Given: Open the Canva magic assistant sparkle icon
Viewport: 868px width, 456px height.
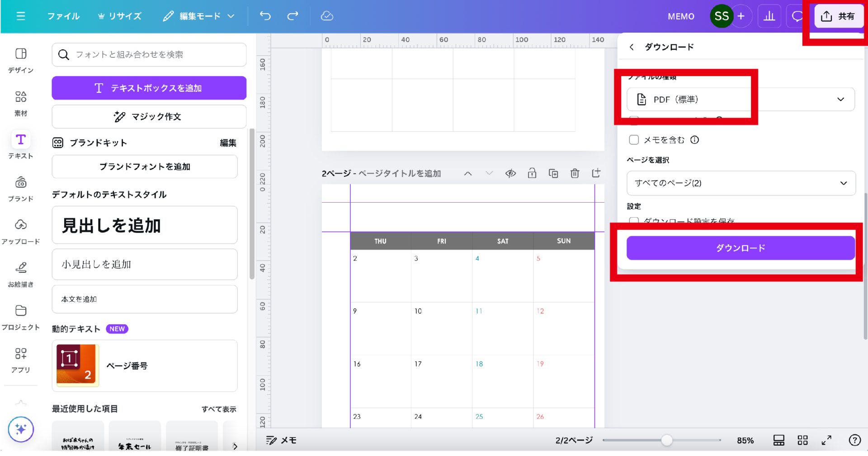Looking at the screenshot, I should pyautogui.click(x=21, y=429).
